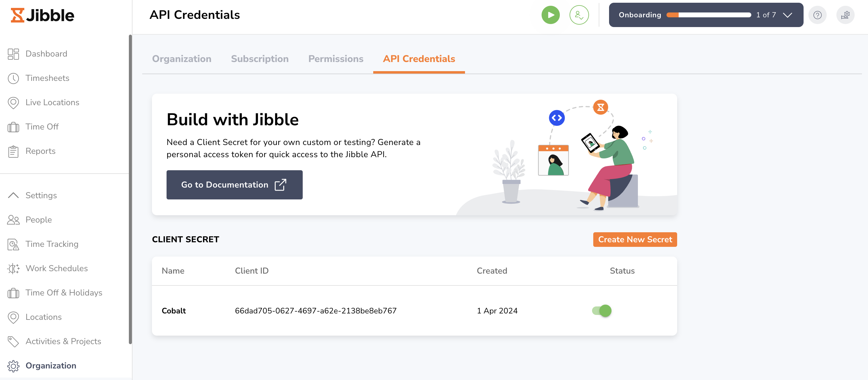Open Live Locations map pin icon
The image size is (868, 380).
pos(13,102)
